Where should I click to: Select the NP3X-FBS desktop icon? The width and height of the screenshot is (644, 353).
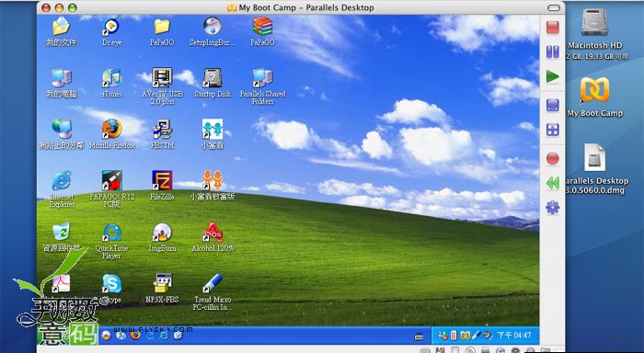click(162, 289)
